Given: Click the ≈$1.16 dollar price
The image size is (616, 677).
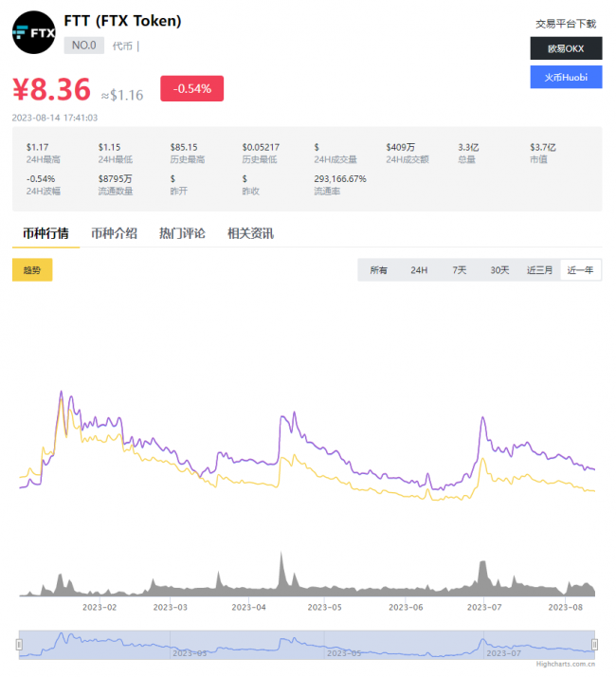Looking at the screenshot, I should pos(122,95).
